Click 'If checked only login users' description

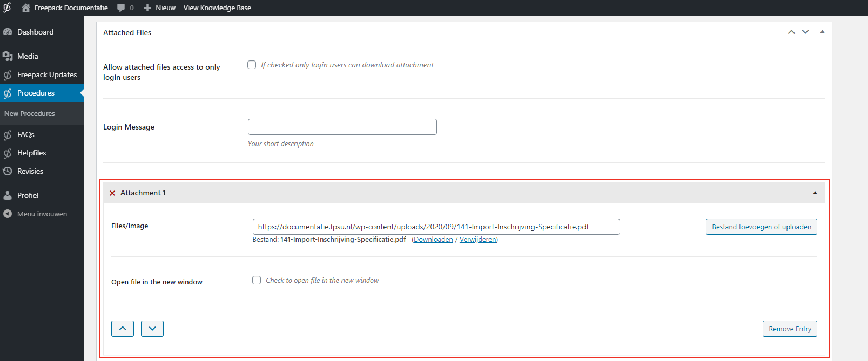point(347,65)
